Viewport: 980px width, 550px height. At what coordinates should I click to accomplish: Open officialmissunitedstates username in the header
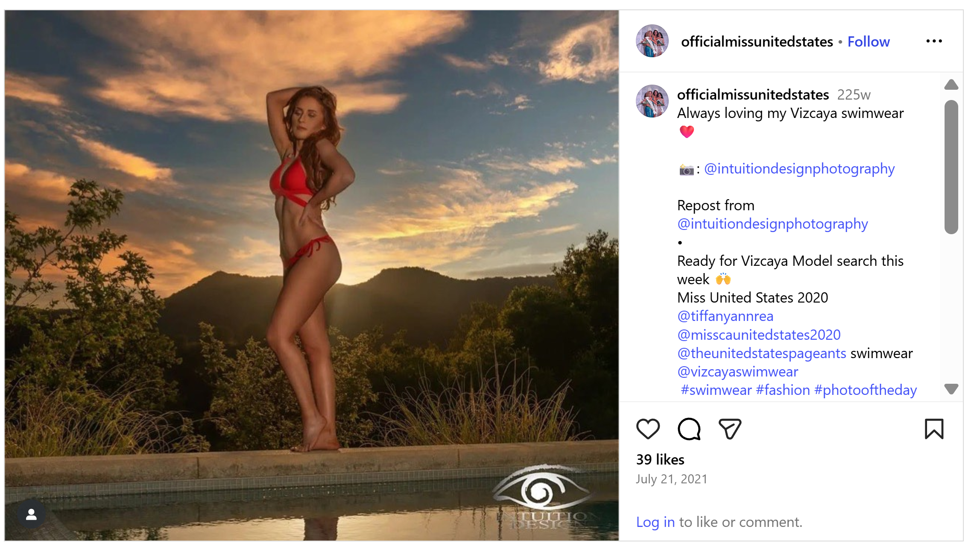pyautogui.click(x=757, y=42)
